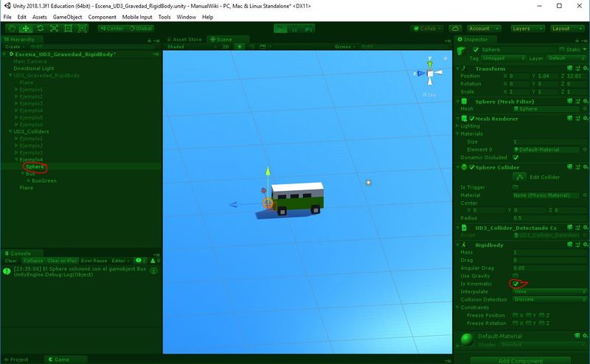The height and width of the screenshot is (364, 590).
Task: Start Play mode
Action: [x=280, y=29]
